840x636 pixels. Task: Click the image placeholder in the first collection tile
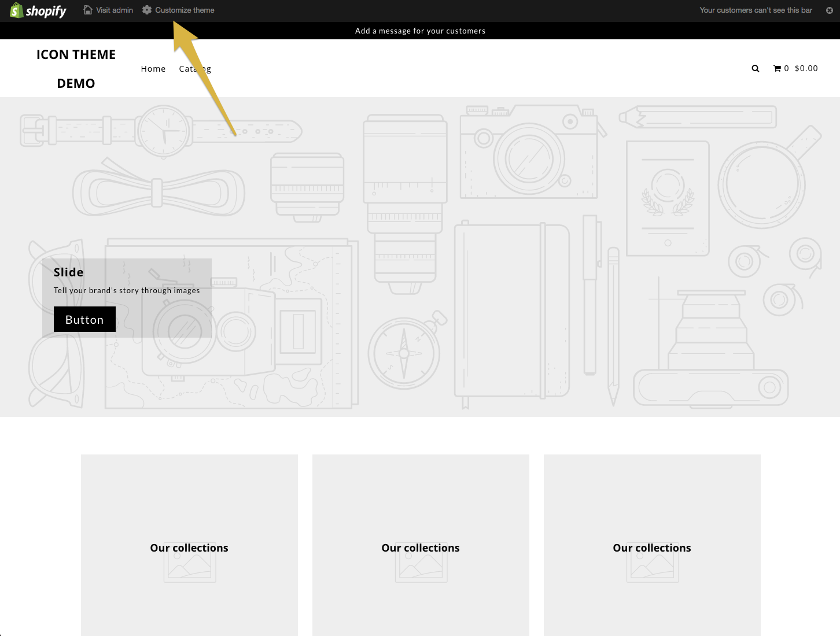click(189, 562)
